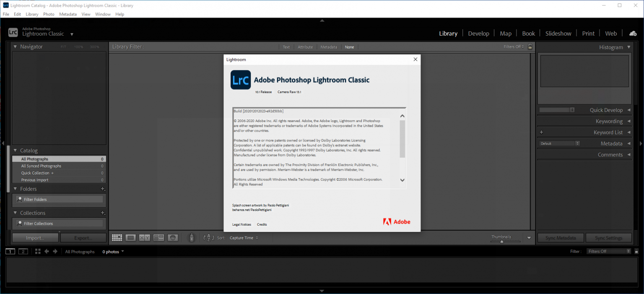Open Filters Off preset dropdown in Library Filter
This screenshot has width=644, height=294.
[514, 47]
